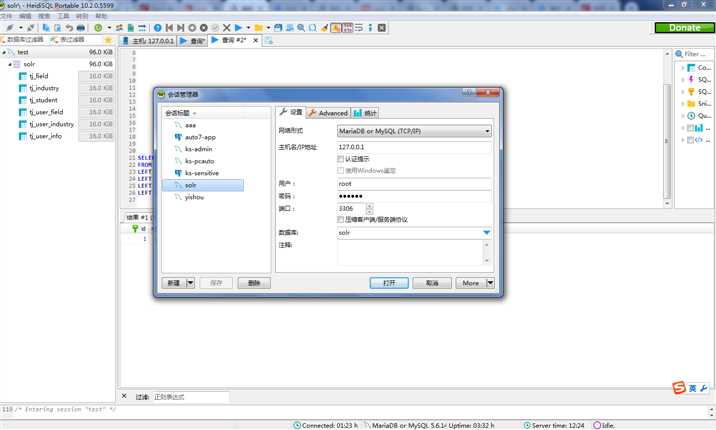Click the floppy disk Save icon in toolbar
Image resolution: width=716 pixels, height=430 pixels.
(278, 28)
